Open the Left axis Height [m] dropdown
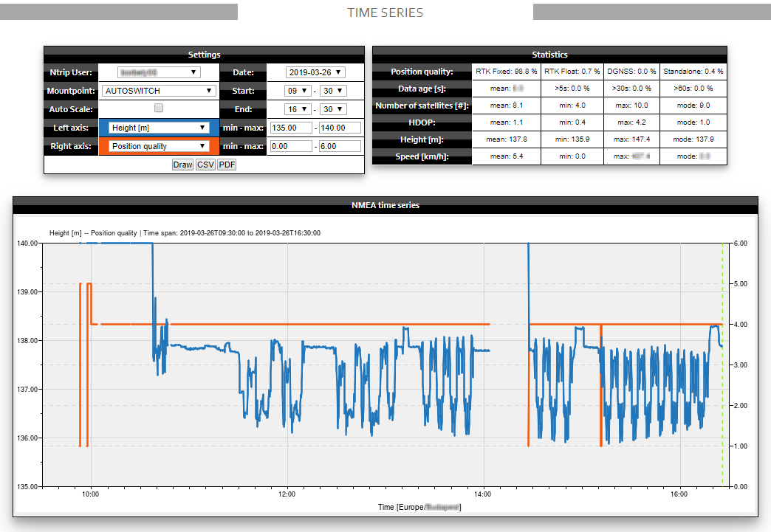 pyautogui.click(x=159, y=128)
